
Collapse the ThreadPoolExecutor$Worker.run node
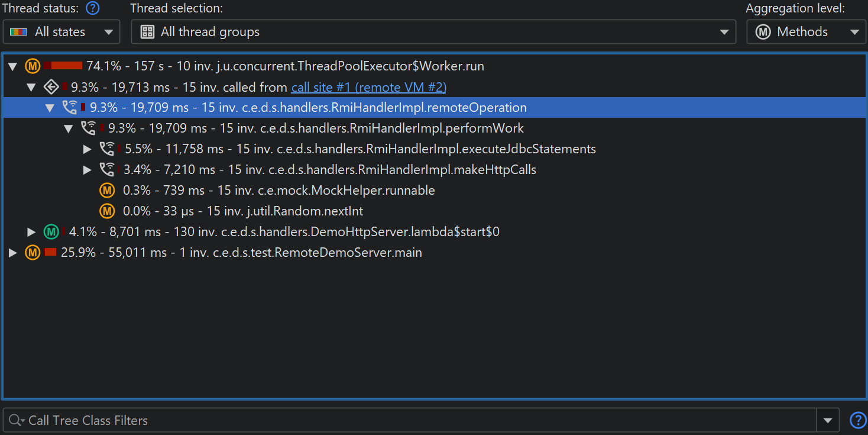[x=12, y=66]
